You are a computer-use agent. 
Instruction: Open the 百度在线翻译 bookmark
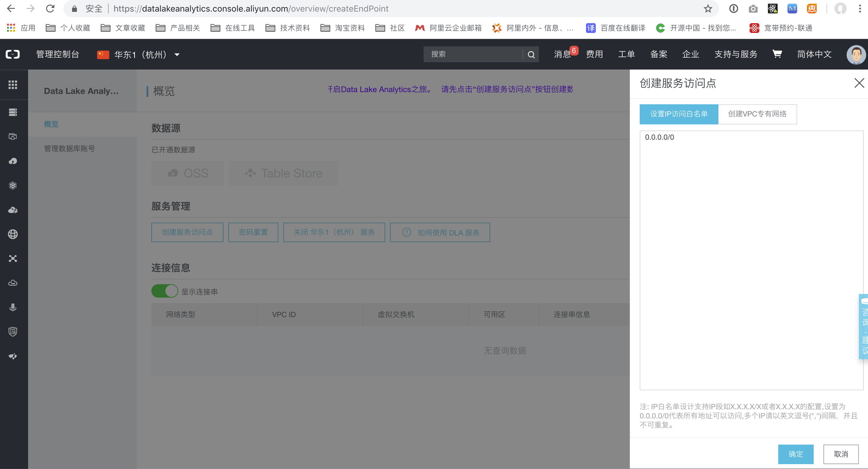pyautogui.click(x=616, y=28)
